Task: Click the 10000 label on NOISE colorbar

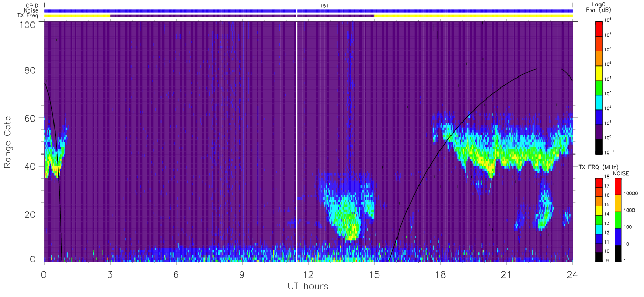Action: coord(630,194)
